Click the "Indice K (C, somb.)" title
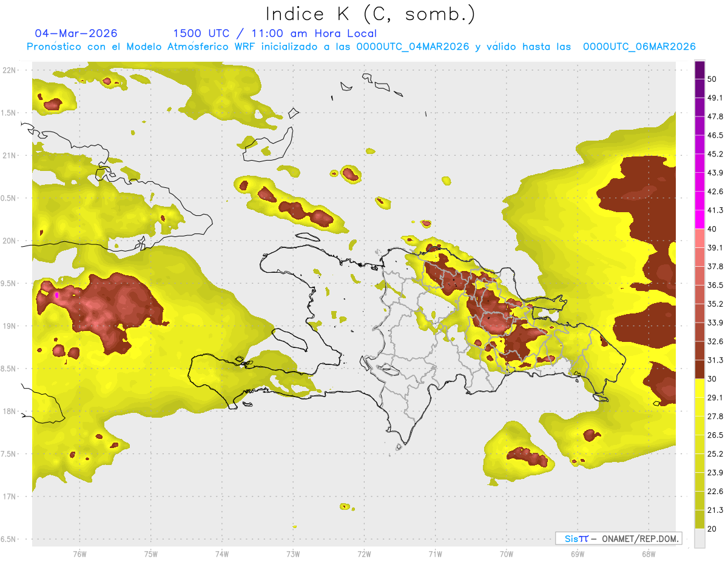This screenshot has height=562, width=728. click(x=370, y=14)
